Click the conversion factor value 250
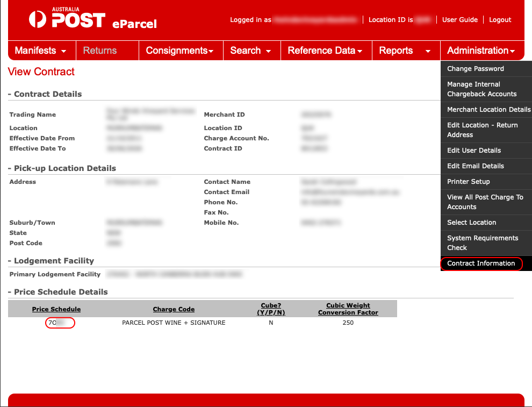This screenshot has height=407, width=532. coord(348,323)
